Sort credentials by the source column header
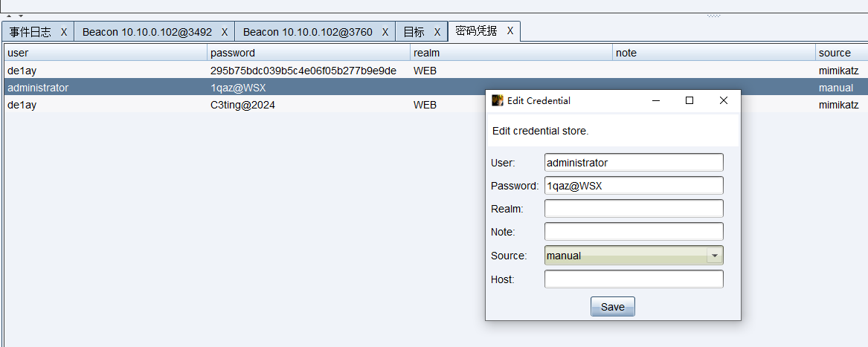Viewport: 868px width, 347px height. click(840, 53)
